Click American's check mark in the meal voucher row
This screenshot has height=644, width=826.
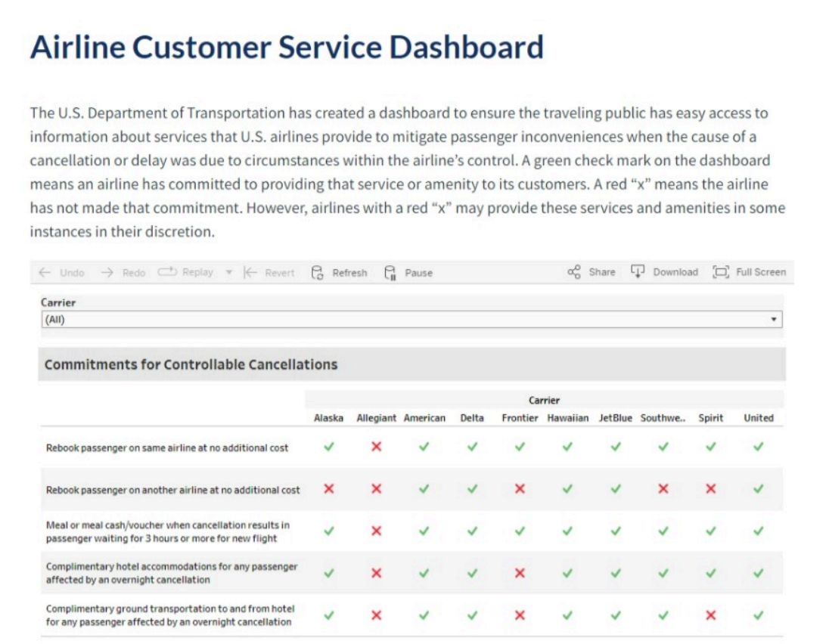click(424, 531)
